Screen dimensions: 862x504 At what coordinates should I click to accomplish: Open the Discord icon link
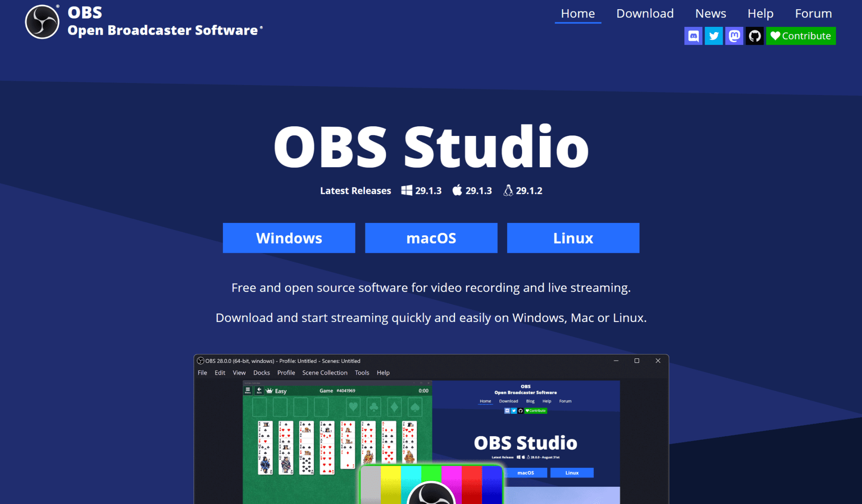tap(693, 36)
